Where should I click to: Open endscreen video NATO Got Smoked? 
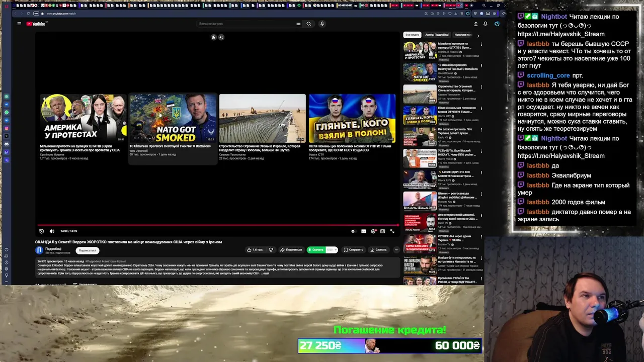pos(173,118)
